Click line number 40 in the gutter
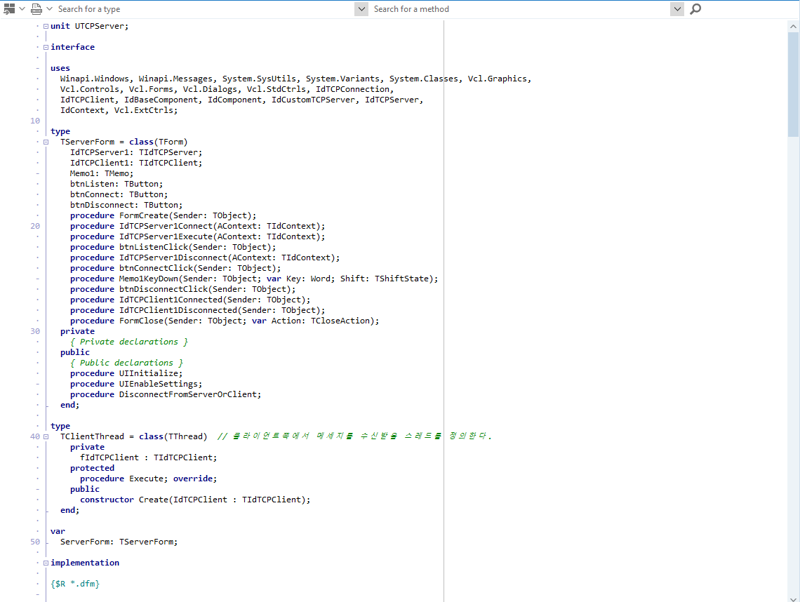Screen dimensions: 800x602 35,437
